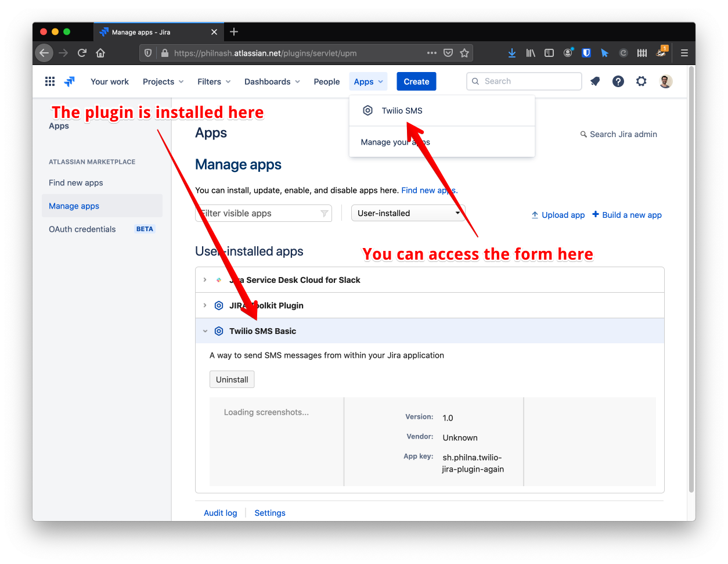Screen dimensions: 728x564
Task: Click the Jira logo in the navbar
Action: (x=70, y=81)
